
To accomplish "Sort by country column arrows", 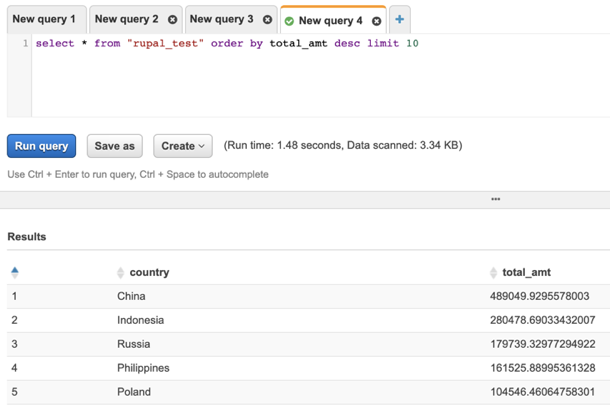I will click(120, 272).
